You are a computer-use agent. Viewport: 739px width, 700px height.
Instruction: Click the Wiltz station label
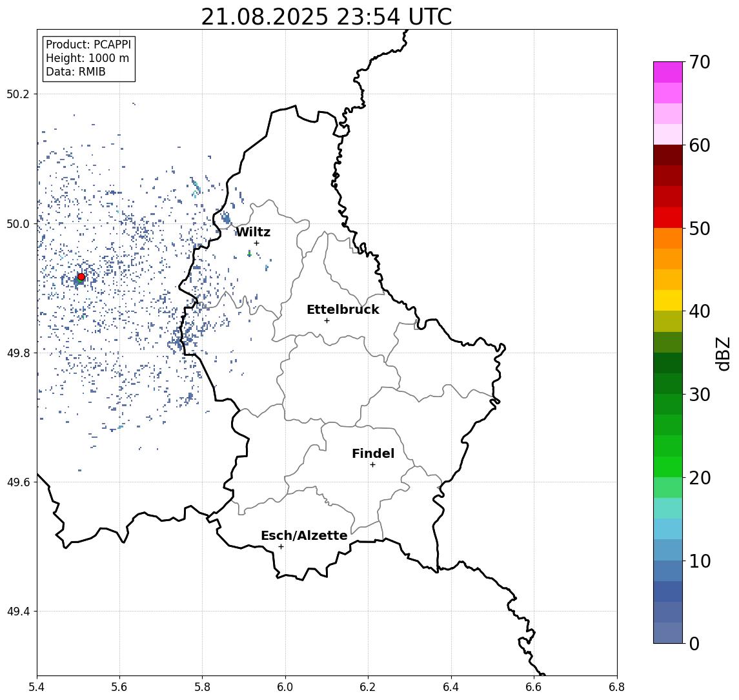[x=253, y=232]
